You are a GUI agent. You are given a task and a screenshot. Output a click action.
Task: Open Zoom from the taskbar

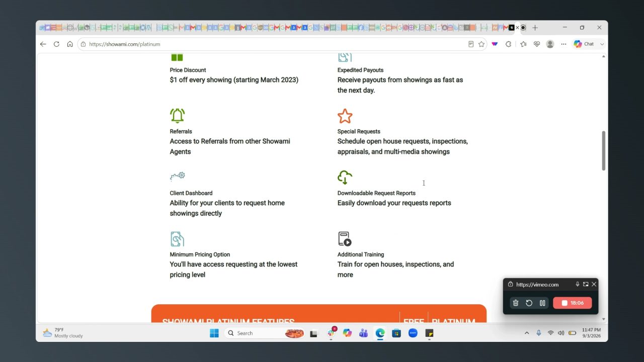pos(413,333)
